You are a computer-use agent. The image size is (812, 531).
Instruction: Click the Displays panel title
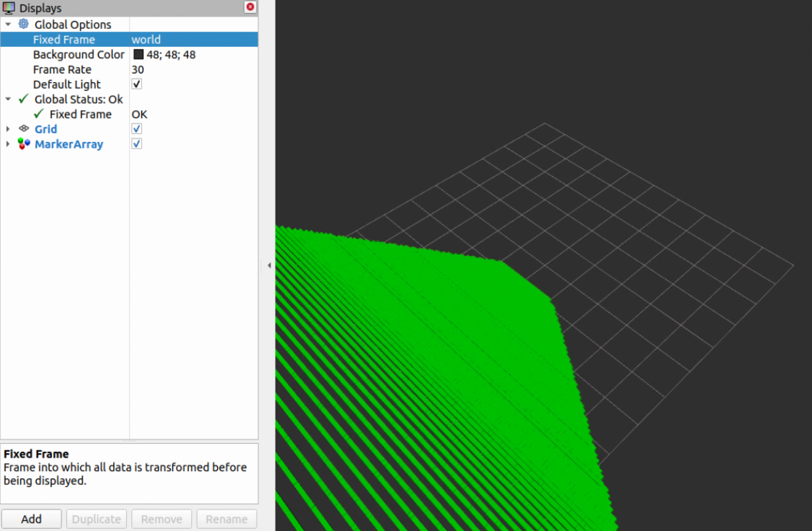(40, 8)
